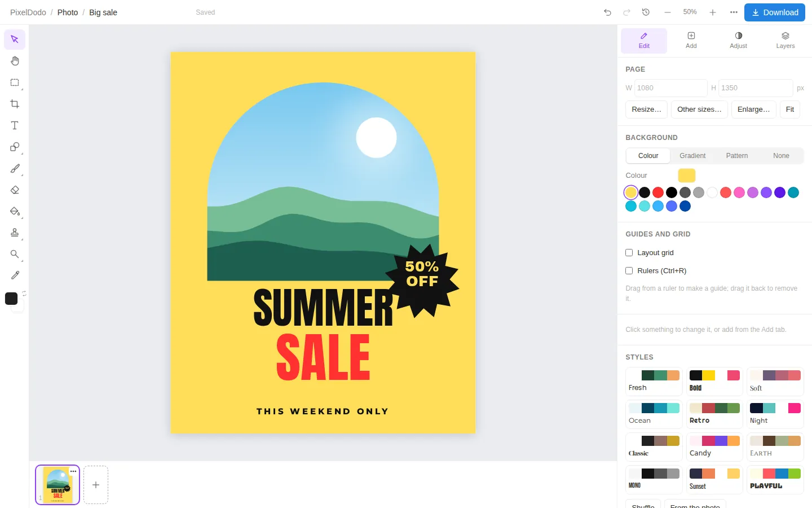Set background type to None
The height and width of the screenshot is (508, 812).
click(781, 156)
